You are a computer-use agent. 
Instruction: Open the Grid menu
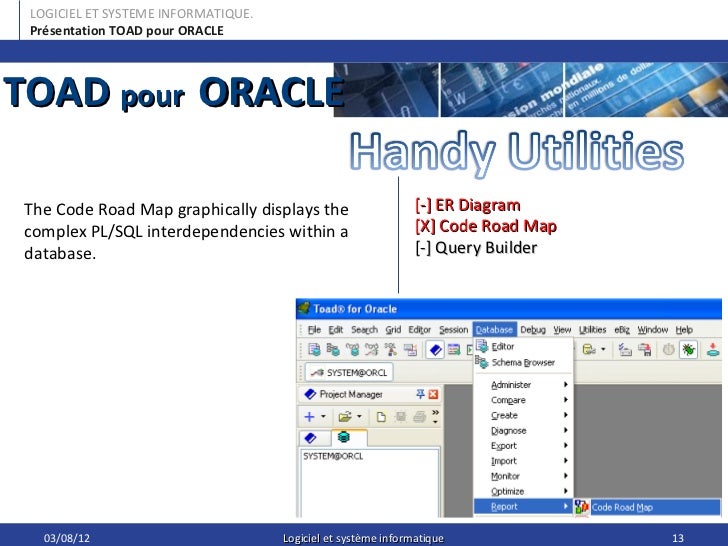point(393,330)
